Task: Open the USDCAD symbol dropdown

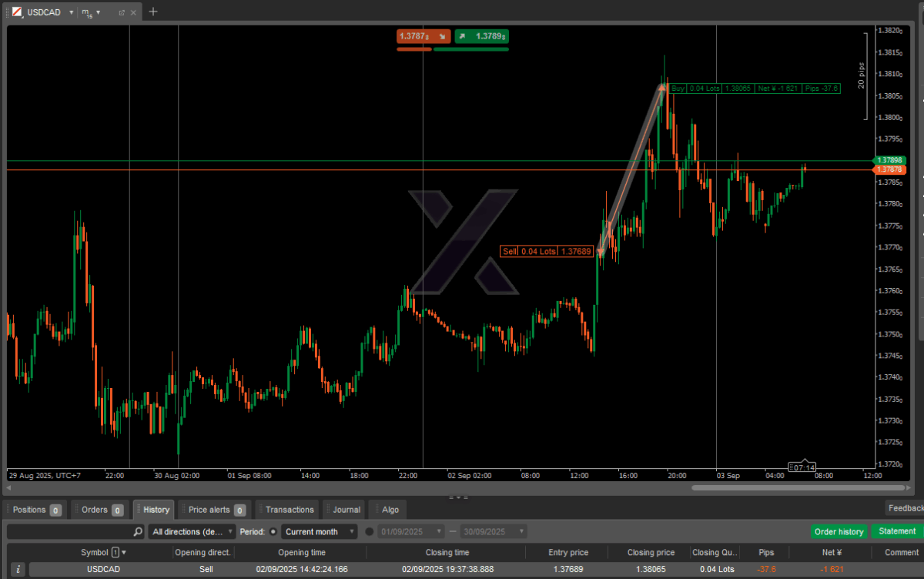Action: [71, 12]
